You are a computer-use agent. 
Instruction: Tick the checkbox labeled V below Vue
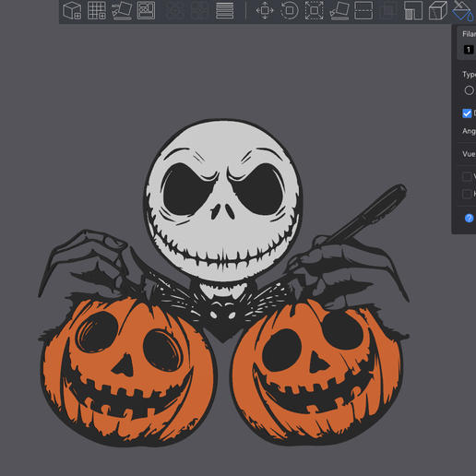click(x=467, y=176)
